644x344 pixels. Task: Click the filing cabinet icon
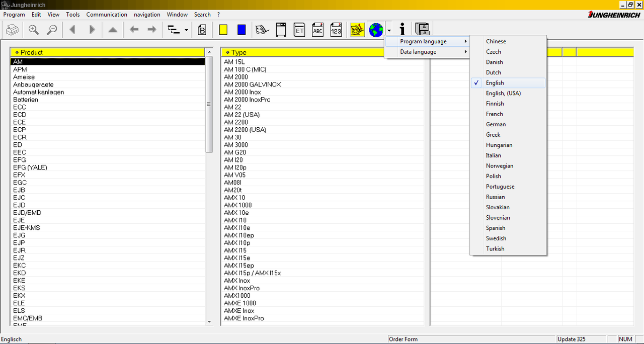coord(422,30)
